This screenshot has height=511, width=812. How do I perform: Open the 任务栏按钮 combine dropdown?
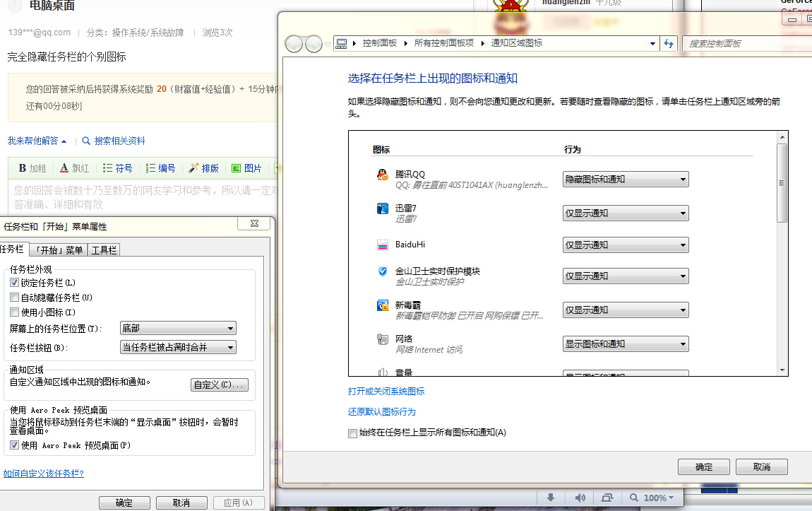coord(178,347)
